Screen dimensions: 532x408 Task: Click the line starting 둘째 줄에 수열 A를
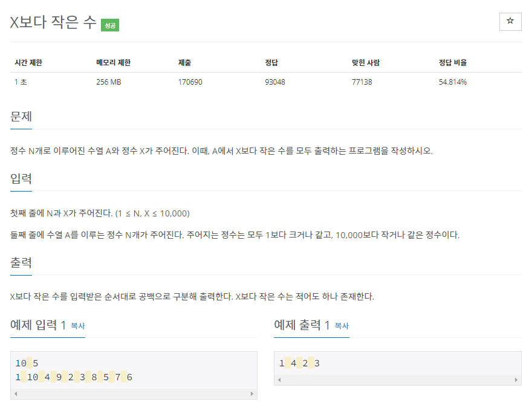[x=235, y=235]
